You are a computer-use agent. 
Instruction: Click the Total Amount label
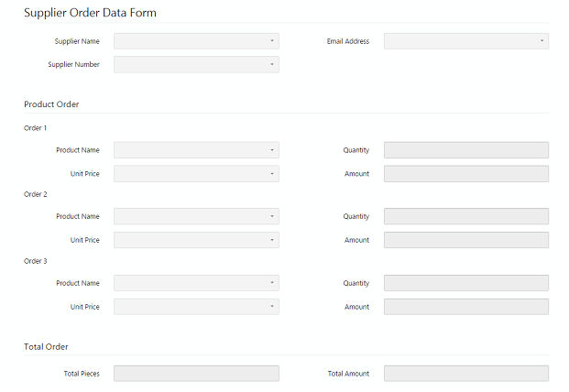tap(348, 374)
